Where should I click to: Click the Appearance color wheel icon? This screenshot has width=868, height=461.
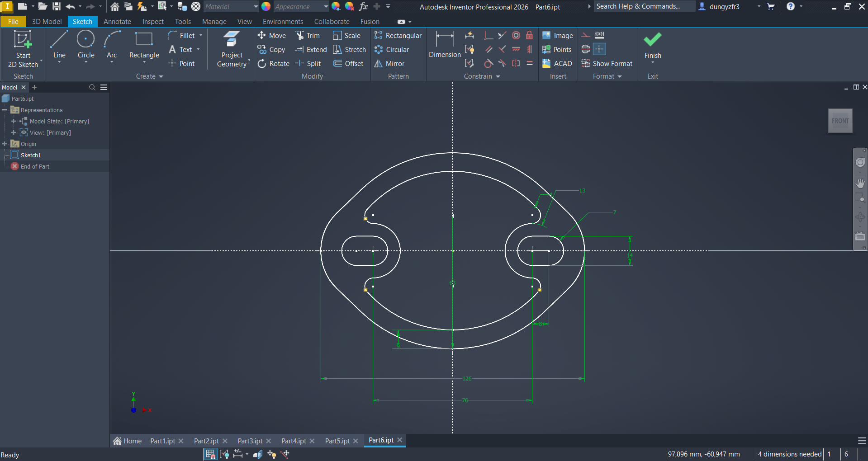[x=266, y=7]
